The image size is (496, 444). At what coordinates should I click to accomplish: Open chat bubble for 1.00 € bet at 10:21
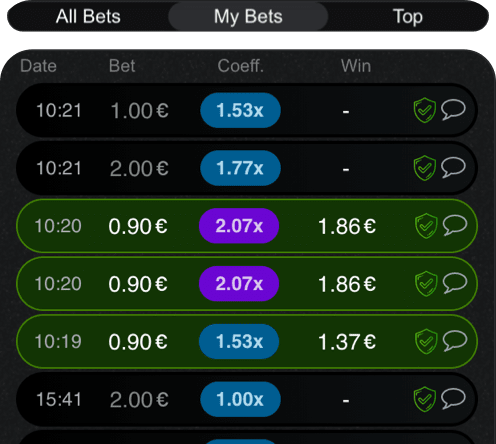point(453,110)
